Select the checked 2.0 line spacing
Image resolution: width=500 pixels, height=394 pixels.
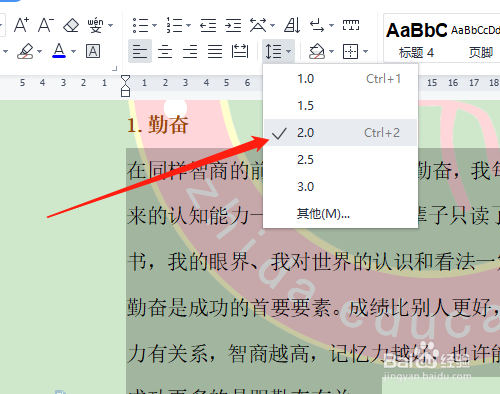(340, 132)
